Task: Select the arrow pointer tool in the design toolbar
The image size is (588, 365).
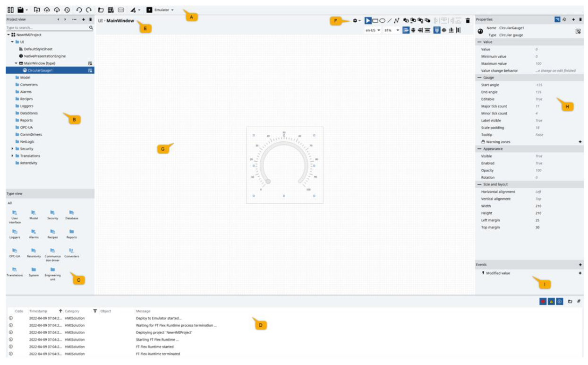Action: 368,20
